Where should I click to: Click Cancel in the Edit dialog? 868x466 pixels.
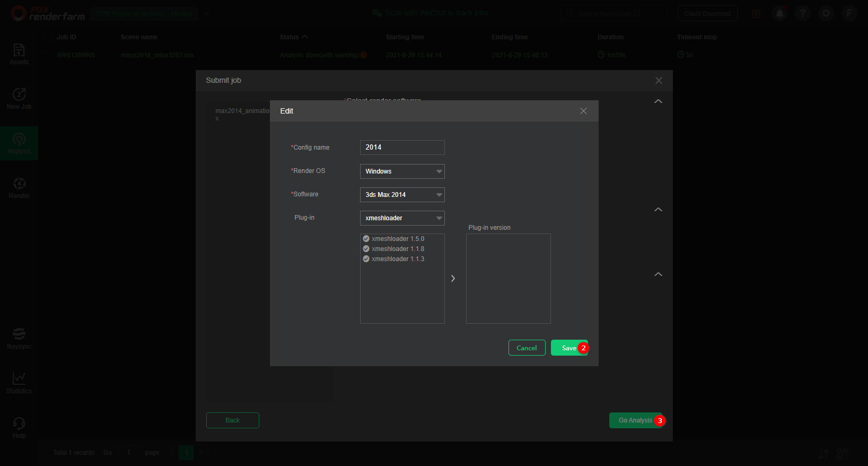pos(527,348)
